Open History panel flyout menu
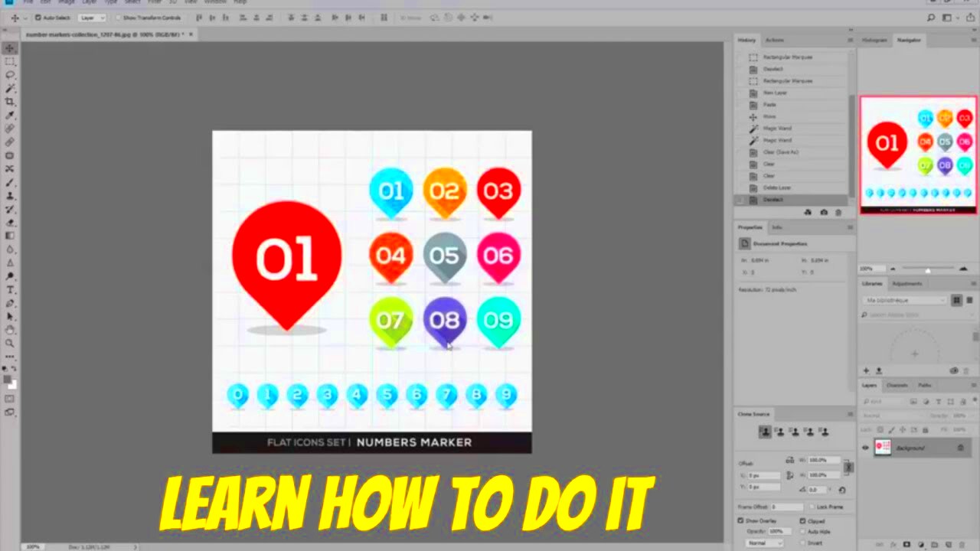 pos(850,40)
